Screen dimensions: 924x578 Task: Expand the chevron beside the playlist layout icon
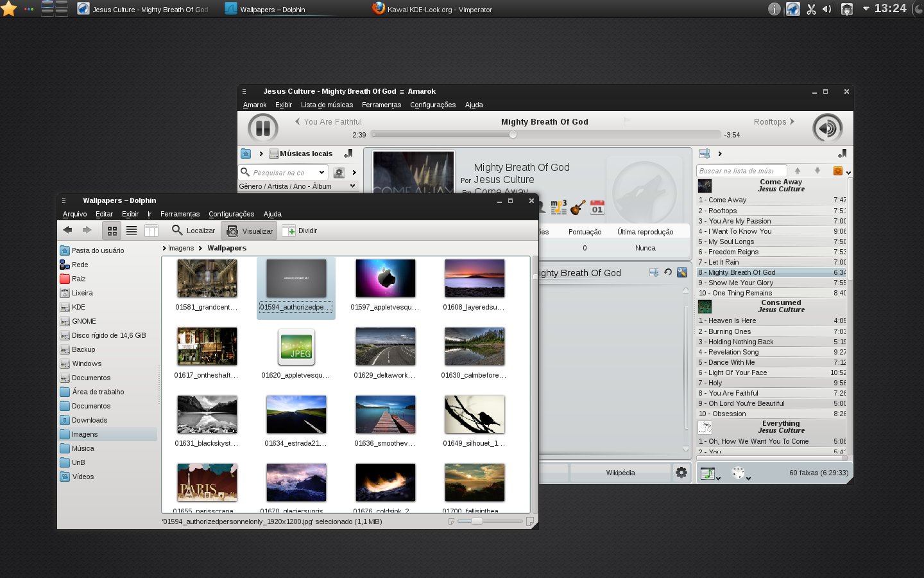click(x=720, y=153)
